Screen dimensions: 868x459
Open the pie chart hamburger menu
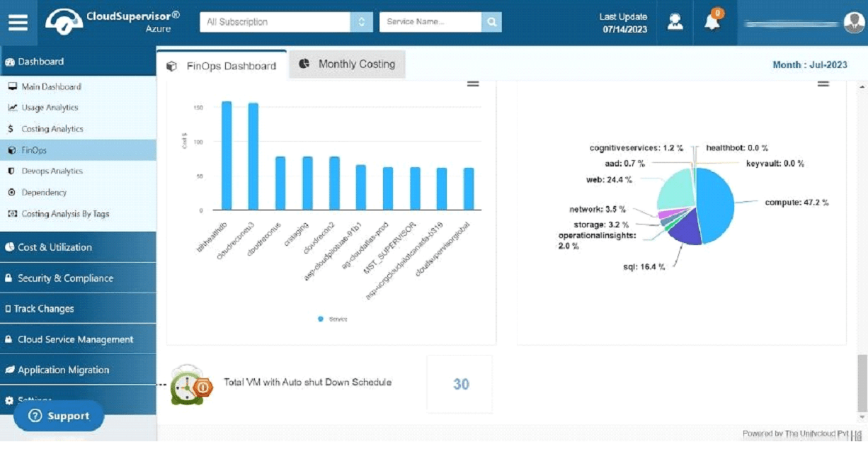click(x=823, y=84)
